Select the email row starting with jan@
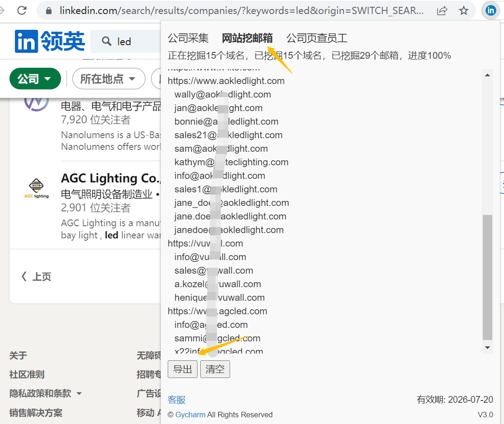Screen dimensions: 504x424 [x=219, y=108]
